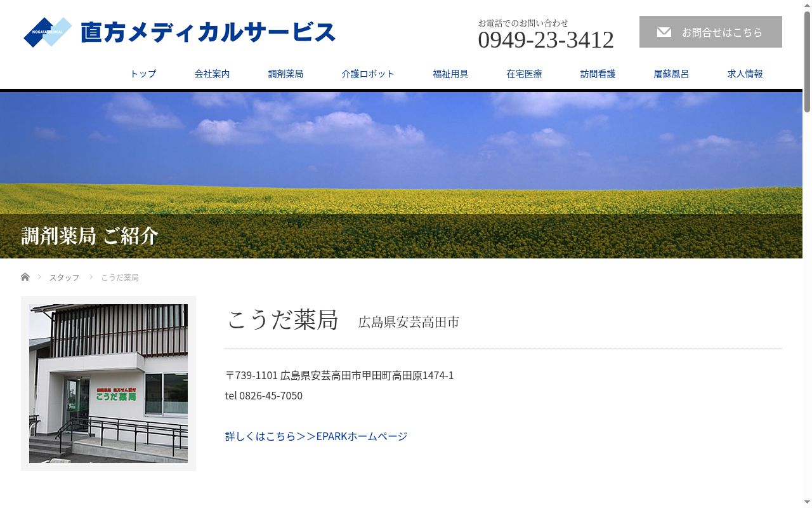Click the tel 0826-45-7050 text
The height and width of the screenshot is (508, 812).
pyautogui.click(x=264, y=396)
